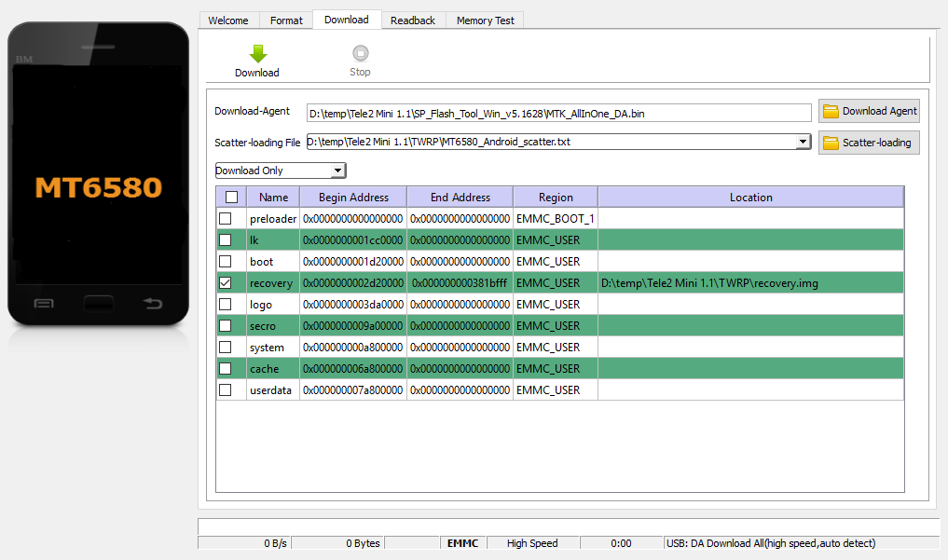
Task: Select the Welcome tab
Action: [x=228, y=20]
